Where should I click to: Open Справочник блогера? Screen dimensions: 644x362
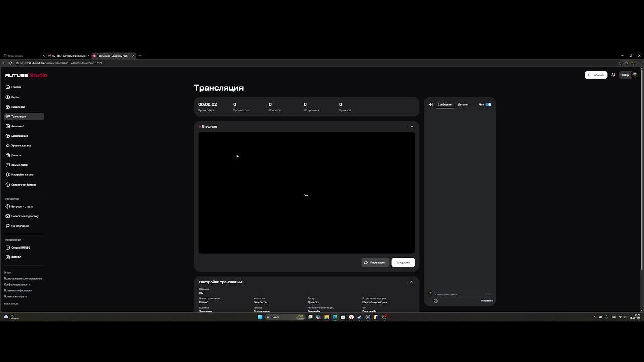[x=23, y=185]
